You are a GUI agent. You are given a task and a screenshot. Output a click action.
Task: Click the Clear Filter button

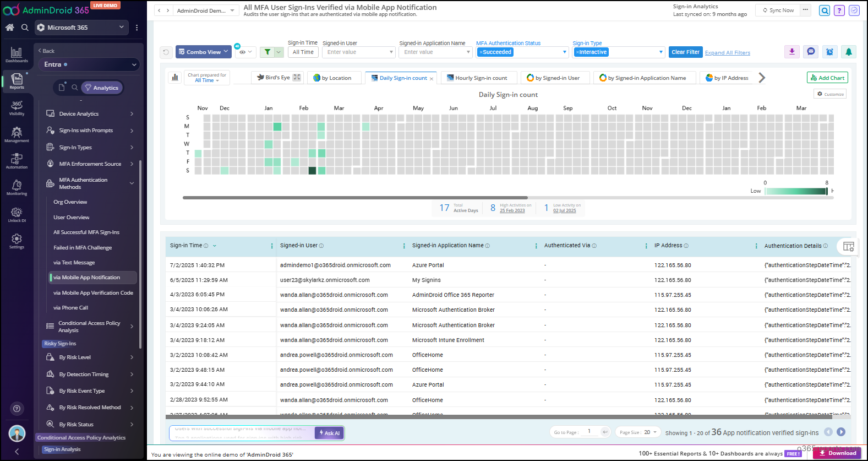pyautogui.click(x=685, y=52)
